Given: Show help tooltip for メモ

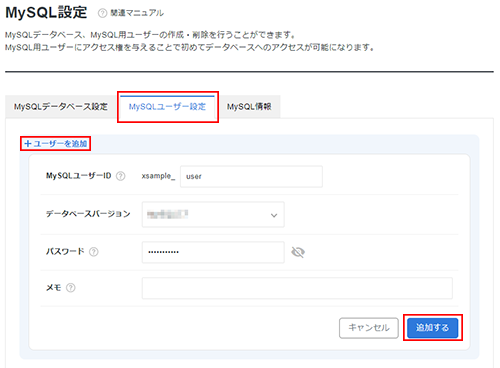Looking at the screenshot, I should click(x=71, y=288).
